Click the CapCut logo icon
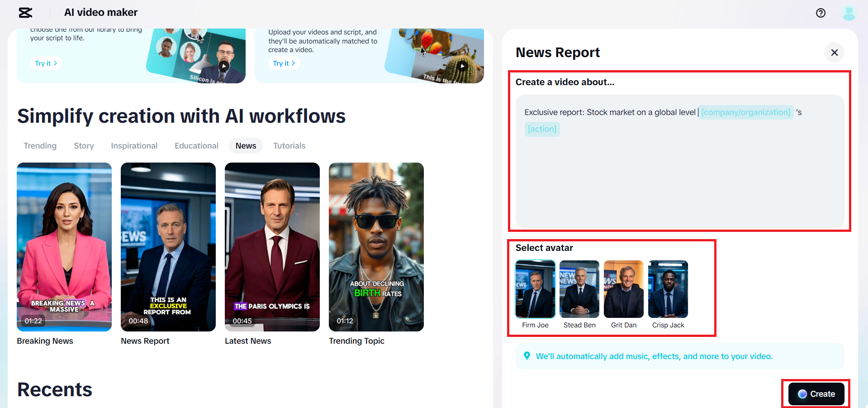 tap(25, 13)
